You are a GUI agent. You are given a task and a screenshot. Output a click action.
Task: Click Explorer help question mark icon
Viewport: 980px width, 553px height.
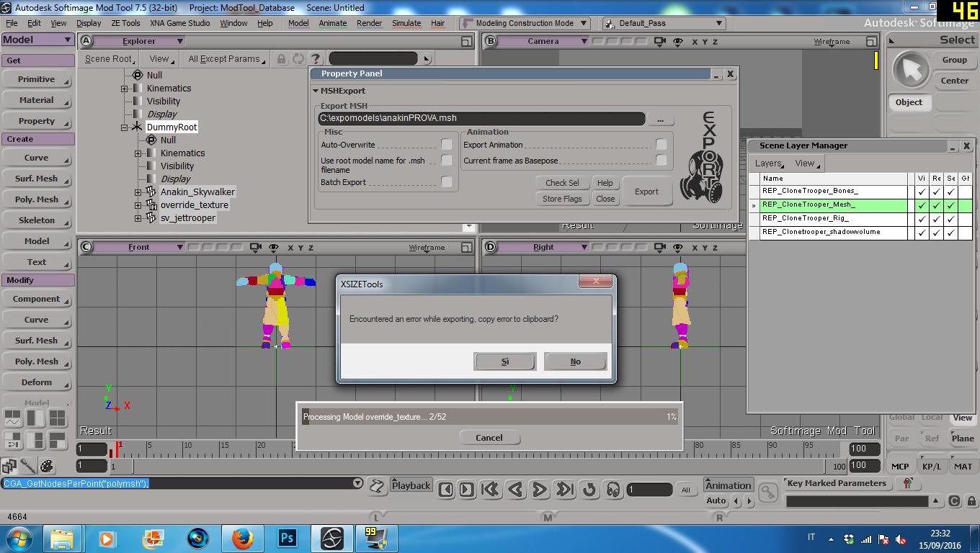tap(315, 59)
